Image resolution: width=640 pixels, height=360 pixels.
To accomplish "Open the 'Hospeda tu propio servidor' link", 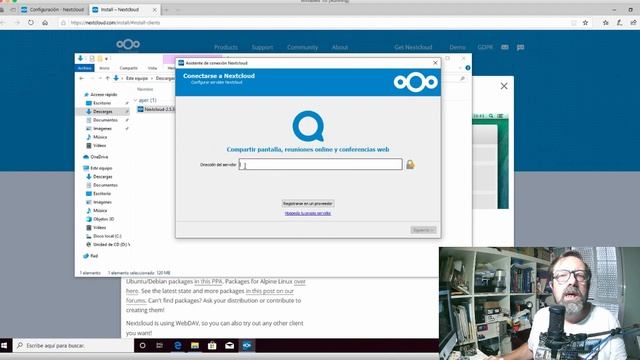I will click(x=308, y=213).
